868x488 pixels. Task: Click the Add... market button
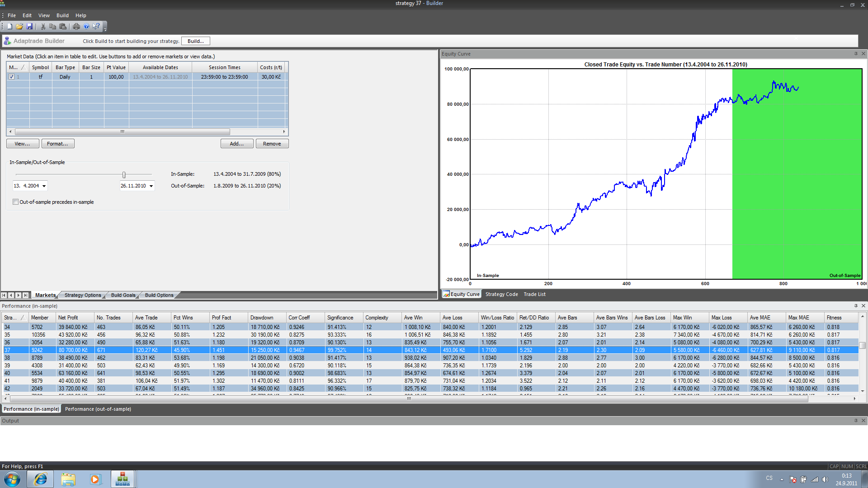[x=236, y=144]
